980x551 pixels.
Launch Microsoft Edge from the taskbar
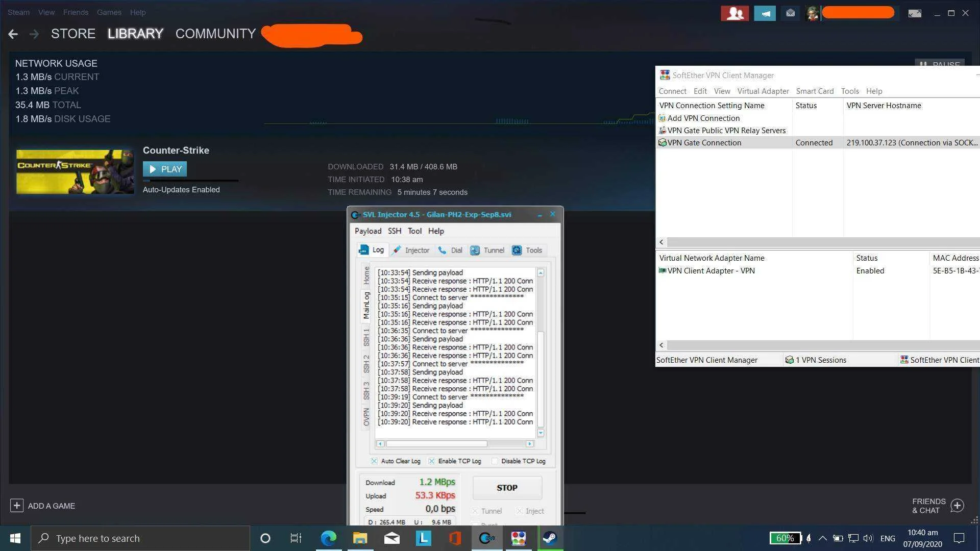(x=328, y=538)
